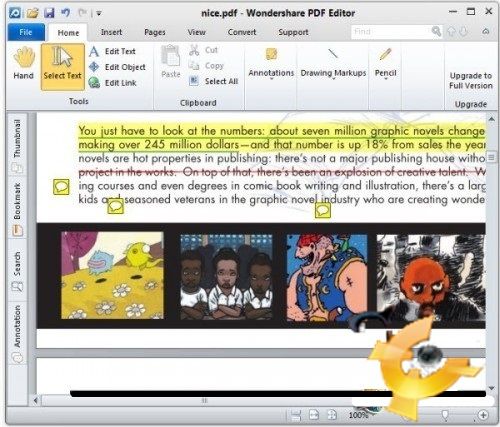Choose the Edit Text tool
The image size is (500, 427).
click(x=113, y=51)
